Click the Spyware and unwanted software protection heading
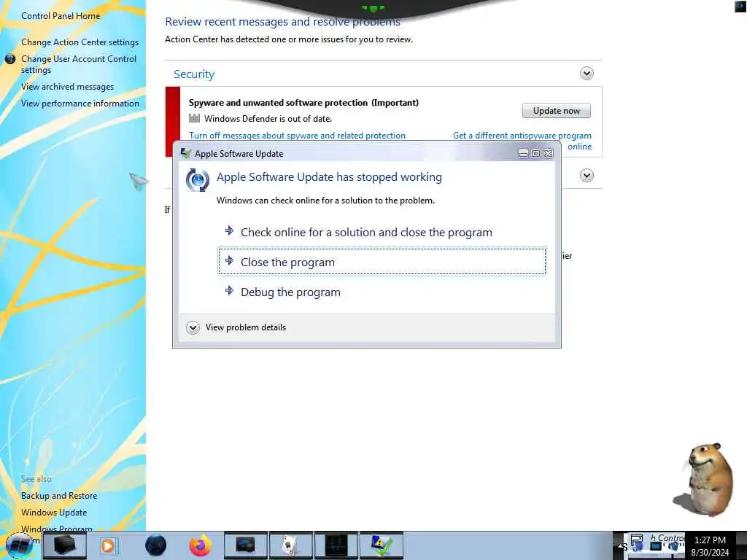The image size is (747, 560). pyautogui.click(x=303, y=102)
